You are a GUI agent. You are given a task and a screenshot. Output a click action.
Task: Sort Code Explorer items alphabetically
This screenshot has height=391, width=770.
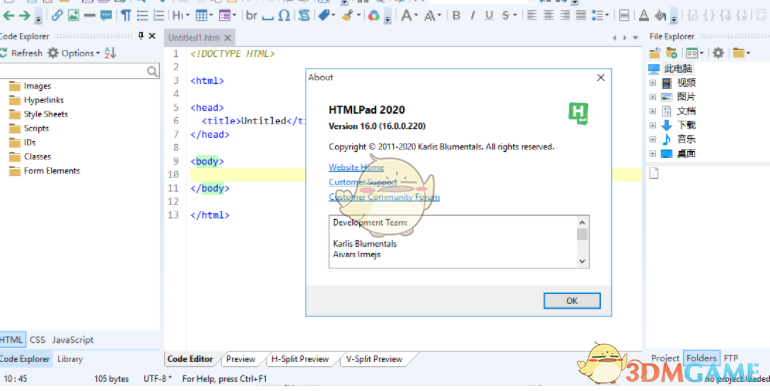(110, 53)
